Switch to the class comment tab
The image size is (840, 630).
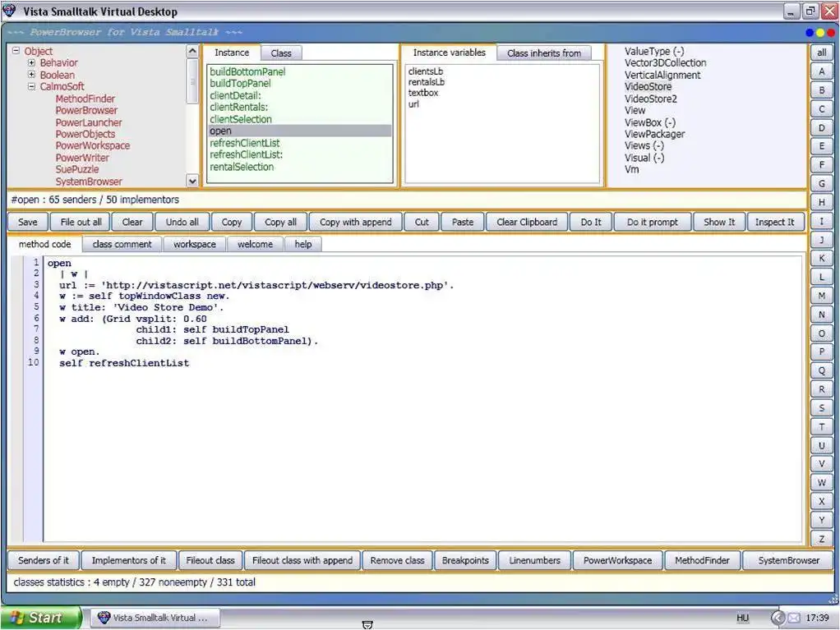[122, 244]
